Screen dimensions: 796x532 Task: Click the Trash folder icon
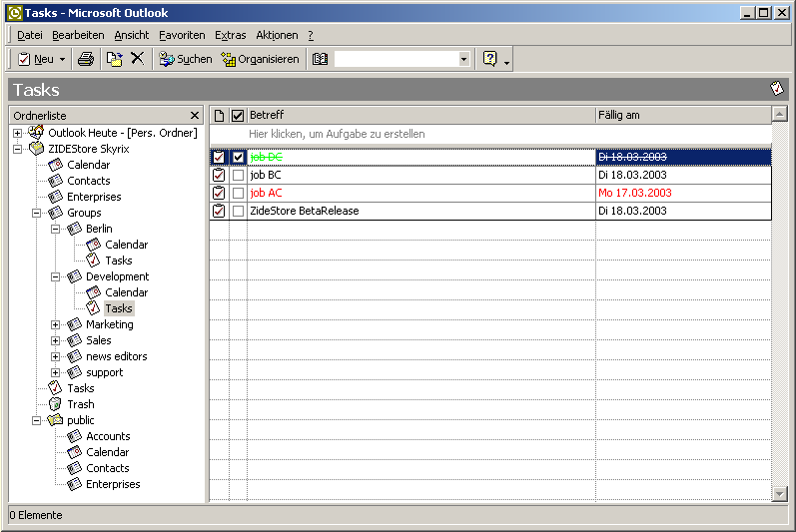55,404
